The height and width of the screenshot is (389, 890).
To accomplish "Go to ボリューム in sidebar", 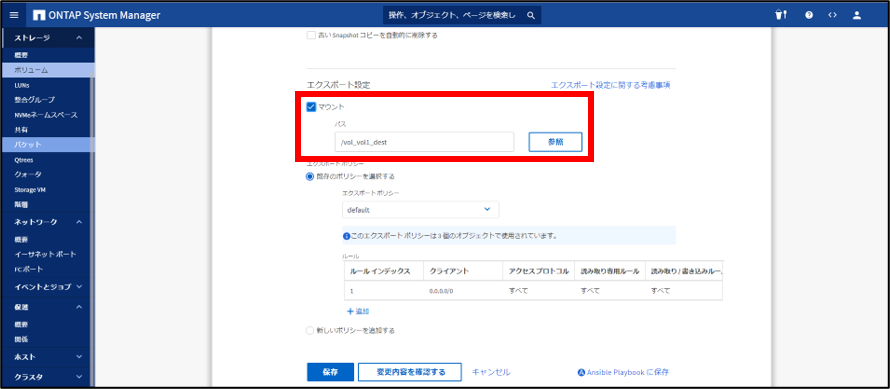I will [45, 70].
